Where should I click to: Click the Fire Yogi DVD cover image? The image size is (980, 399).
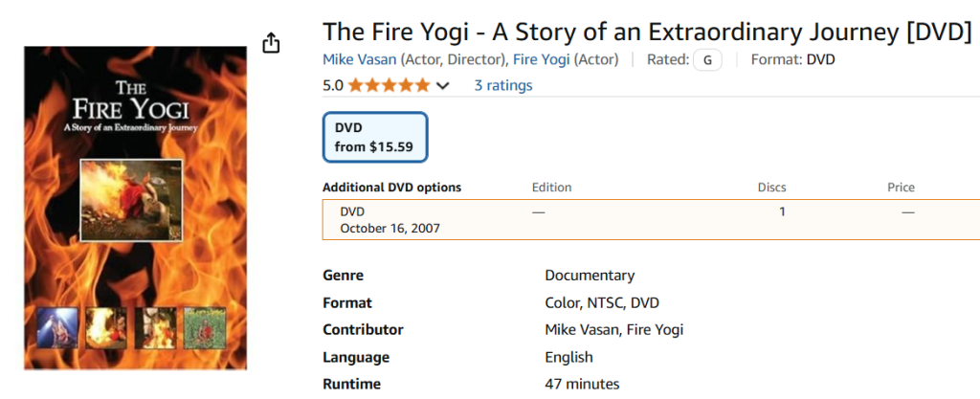pos(135,208)
